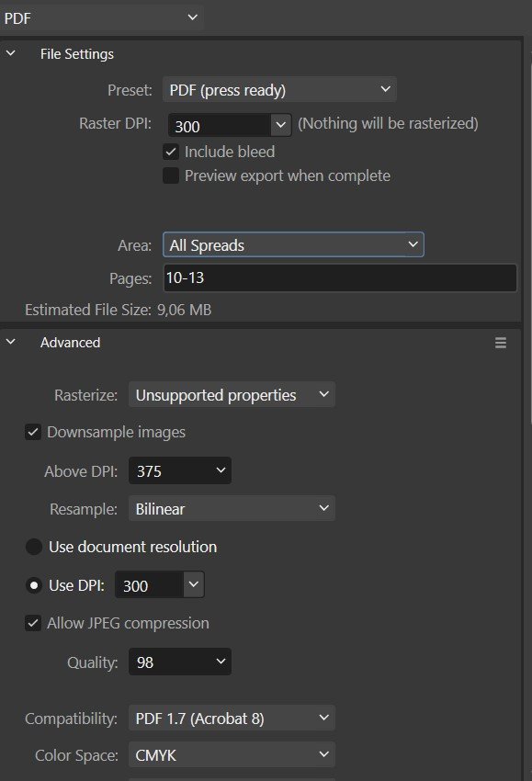Select Use document resolution radio button

pos(33,547)
